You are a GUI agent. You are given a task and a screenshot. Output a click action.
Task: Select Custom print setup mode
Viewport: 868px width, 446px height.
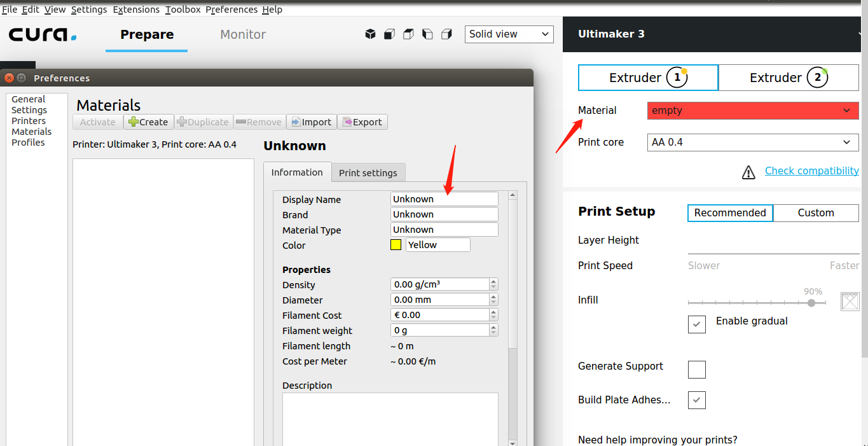816,213
